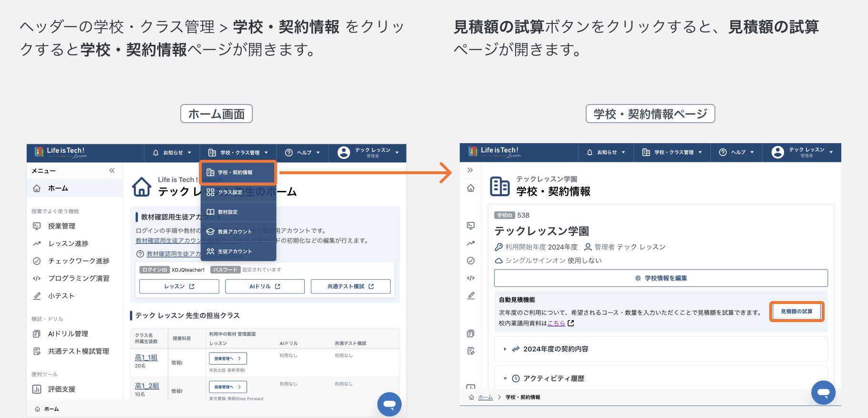Open レッスン進捗 trend icon item in the sidebar
Screen dimensions: 868x418
click(60, 243)
